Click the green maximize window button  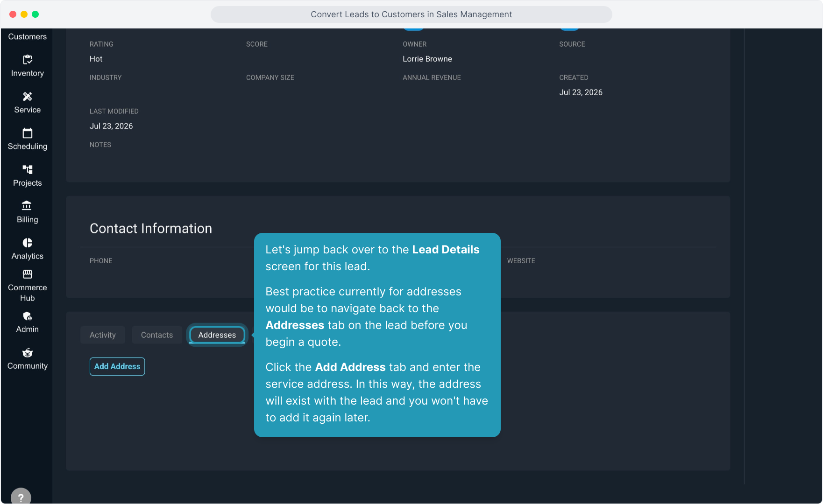35,14
